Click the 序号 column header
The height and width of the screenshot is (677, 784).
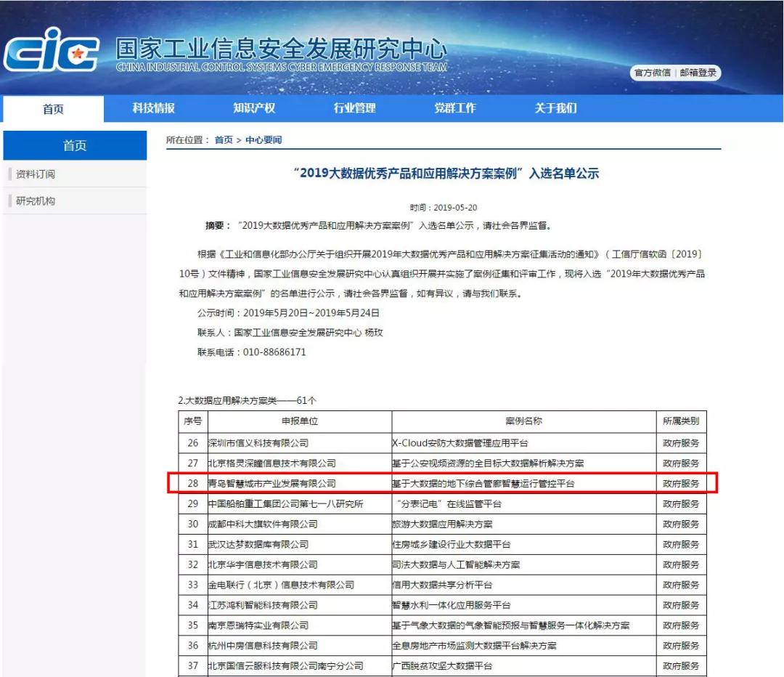pos(193,421)
